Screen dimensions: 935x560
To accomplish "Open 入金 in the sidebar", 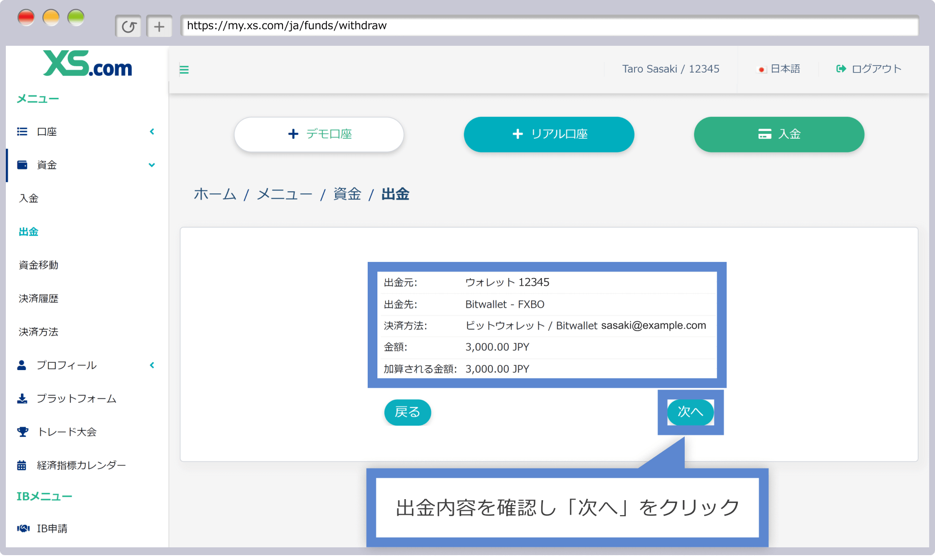I will pos(29,198).
